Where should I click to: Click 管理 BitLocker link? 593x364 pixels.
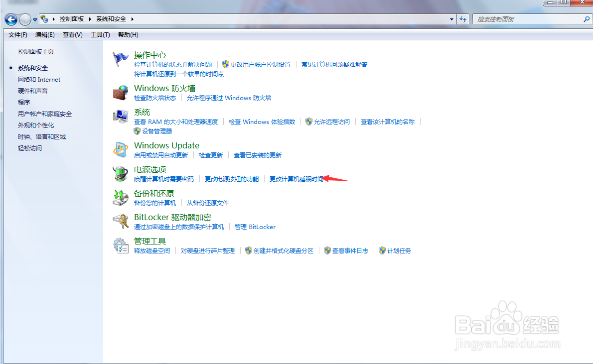255,227
